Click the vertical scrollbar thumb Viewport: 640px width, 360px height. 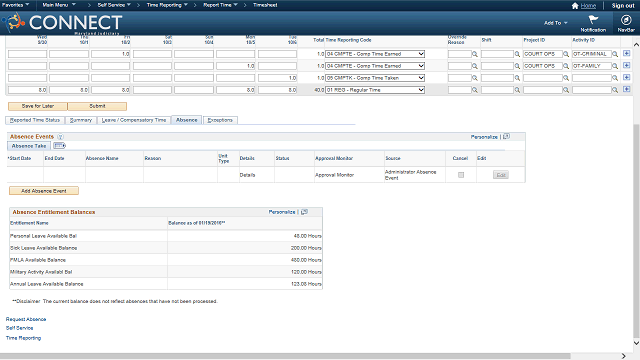pos(636,230)
